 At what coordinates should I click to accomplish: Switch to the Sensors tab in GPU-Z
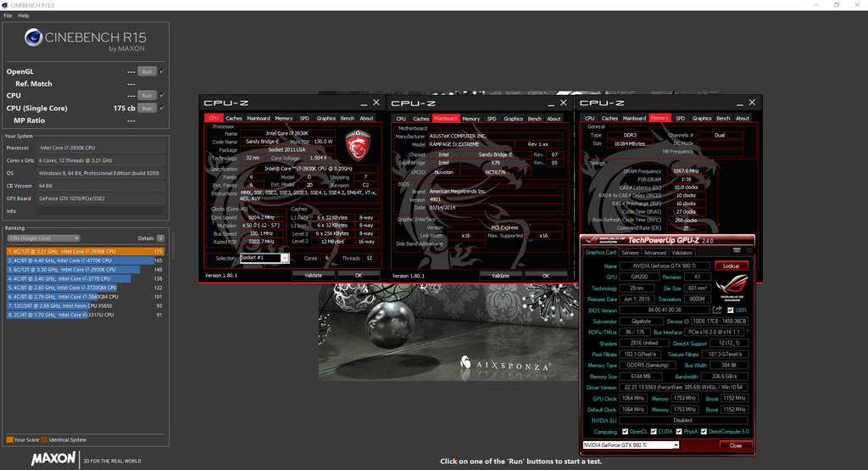coord(630,253)
